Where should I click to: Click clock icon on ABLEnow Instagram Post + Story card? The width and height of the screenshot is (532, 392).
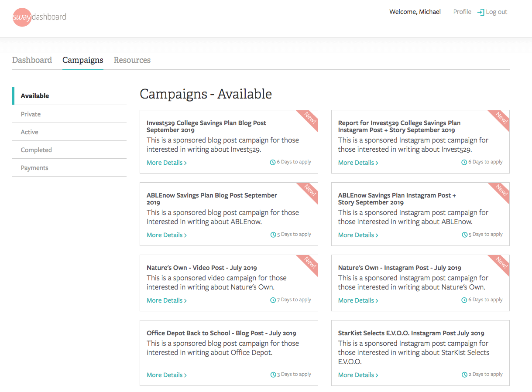click(x=464, y=235)
